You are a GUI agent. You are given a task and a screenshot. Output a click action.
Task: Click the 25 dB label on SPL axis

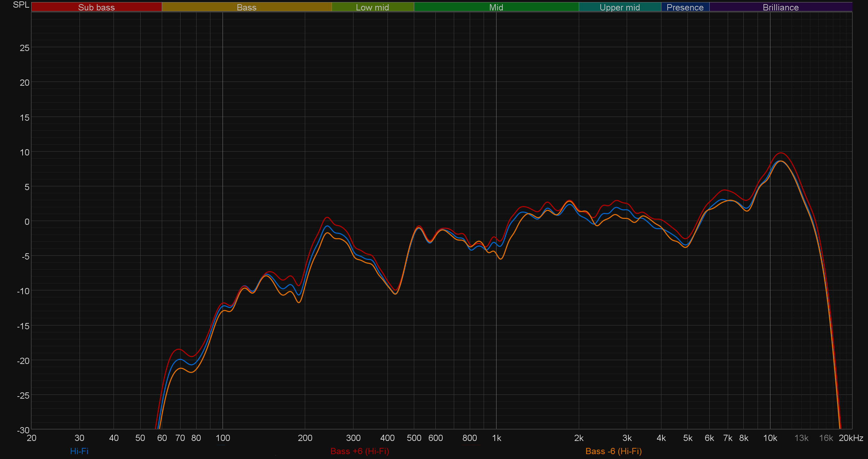(x=25, y=48)
